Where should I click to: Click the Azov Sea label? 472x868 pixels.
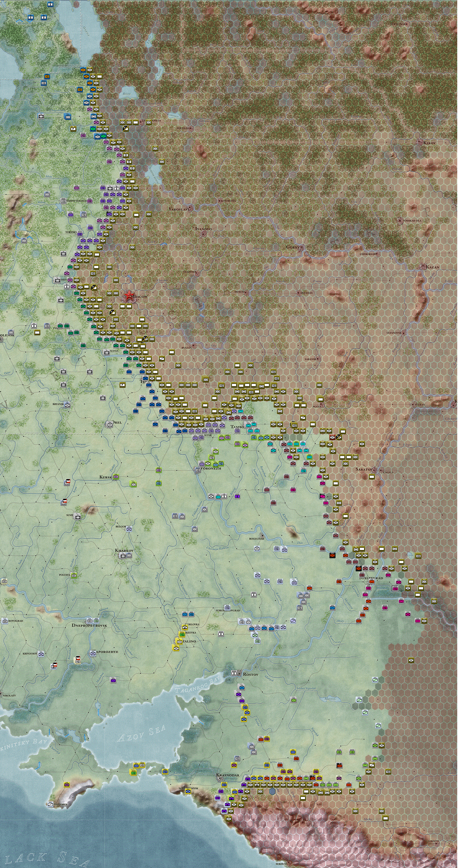coord(142,734)
